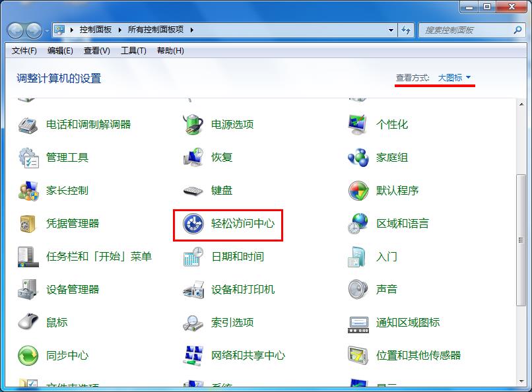The image size is (532, 392).
Task: Open the 位置和其他传感器 icon
Action: 358,356
